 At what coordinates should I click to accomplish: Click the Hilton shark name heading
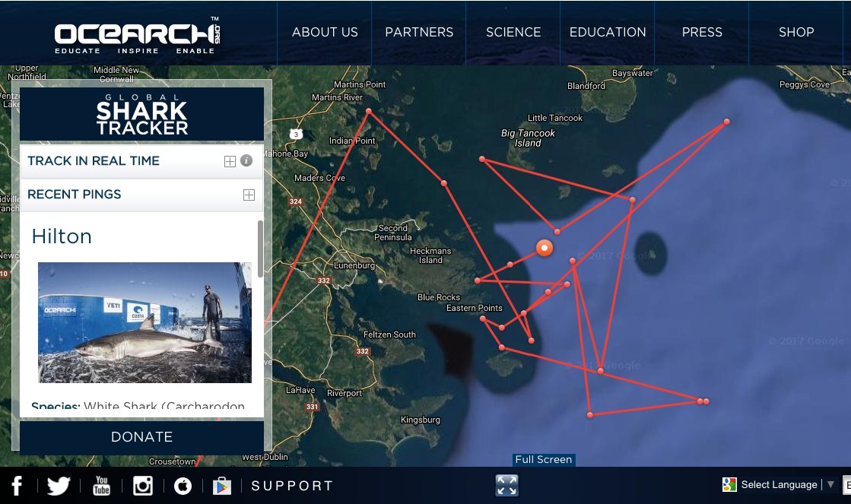pyautogui.click(x=62, y=236)
